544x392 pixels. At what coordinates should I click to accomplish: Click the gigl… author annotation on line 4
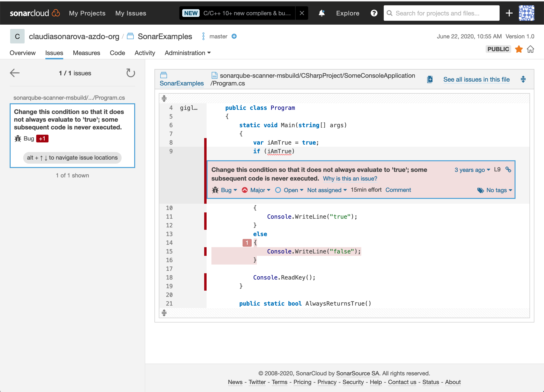tap(189, 108)
